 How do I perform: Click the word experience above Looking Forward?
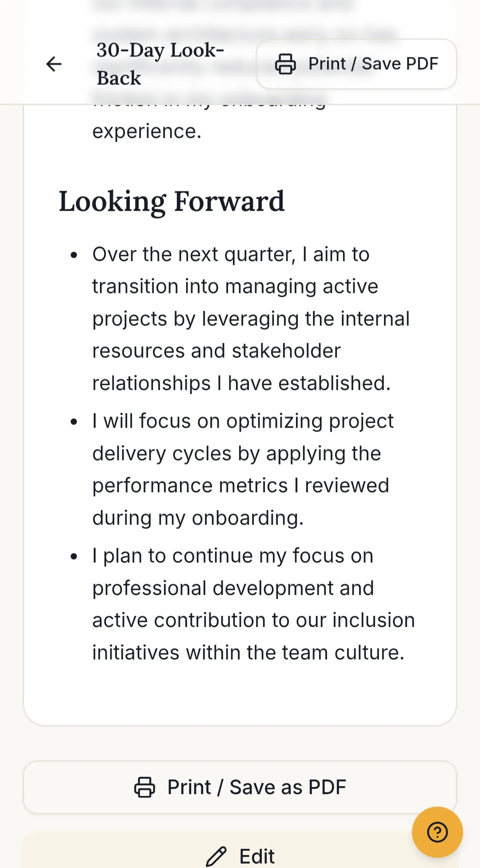coord(147,132)
